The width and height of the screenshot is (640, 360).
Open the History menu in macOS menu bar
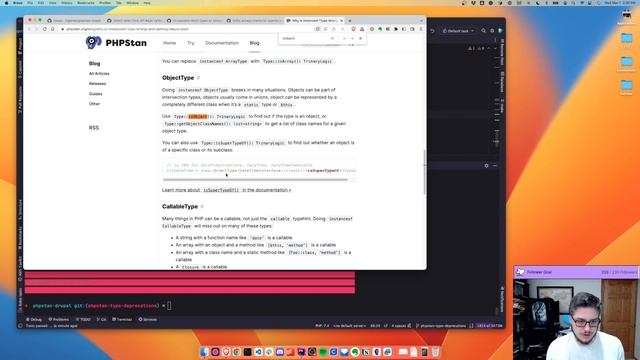point(67,3)
